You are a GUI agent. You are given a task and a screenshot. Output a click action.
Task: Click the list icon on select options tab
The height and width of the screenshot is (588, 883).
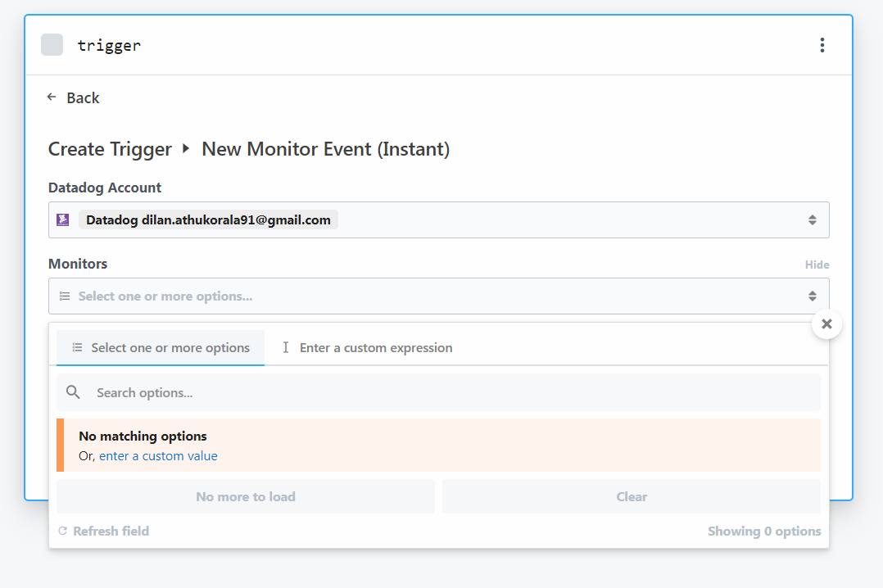[x=77, y=347]
